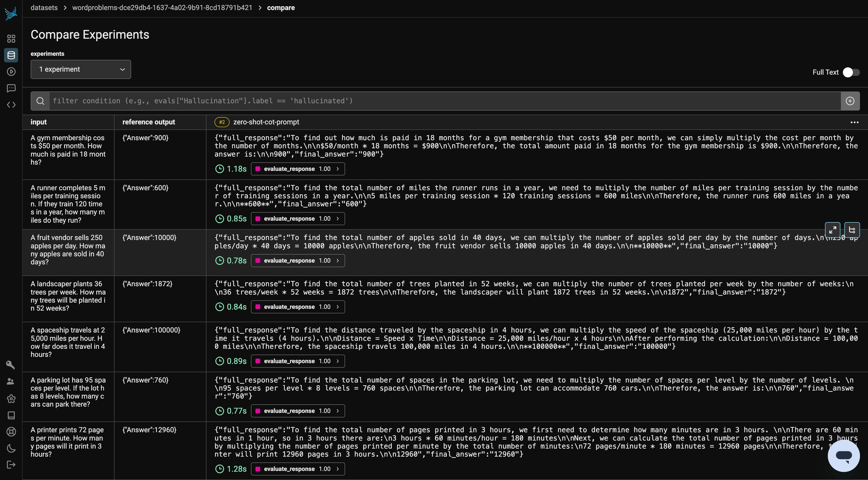
Task: Open the three-dots menu for zero-shot-cot-prompt column
Action: [854, 122]
